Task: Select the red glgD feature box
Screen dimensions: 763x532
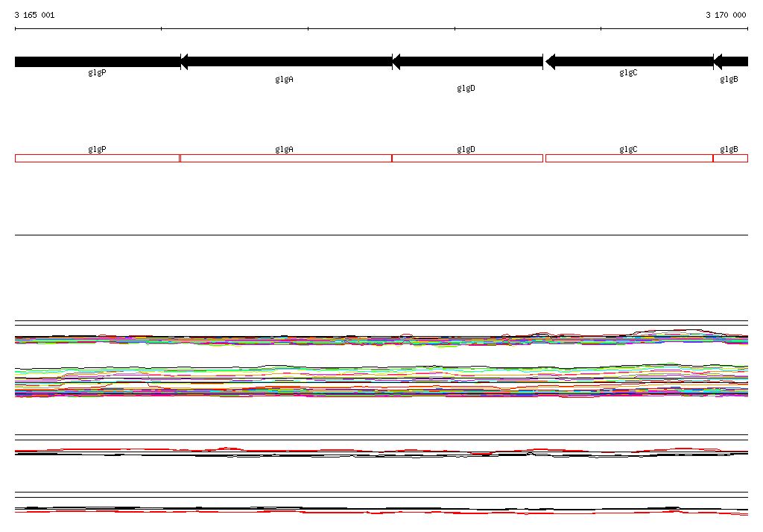Action: pos(468,158)
